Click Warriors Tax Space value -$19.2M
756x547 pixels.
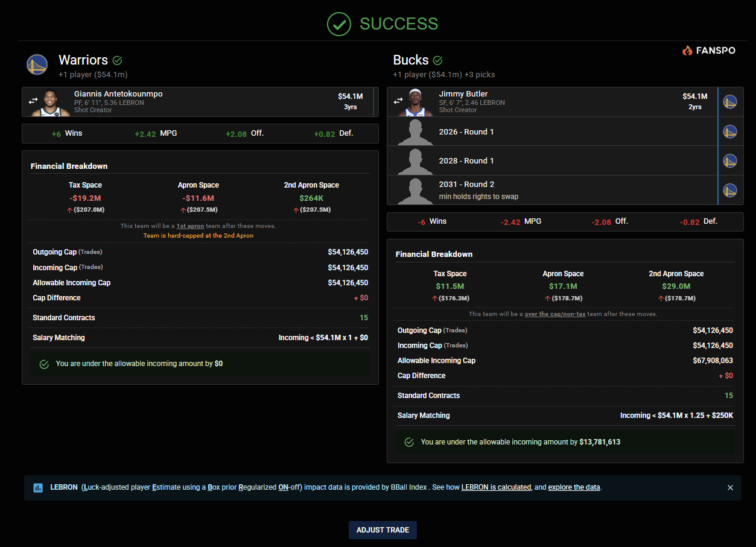pos(85,198)
